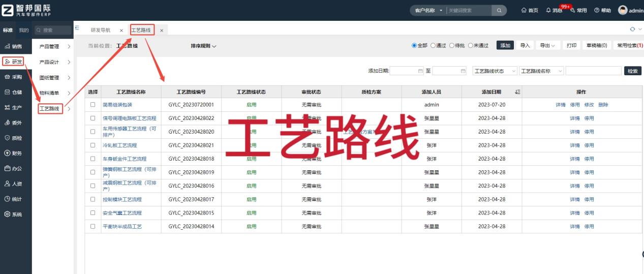Image resolution: width=644 pixels, height=274 pixels.
Task: Open calendar for end date field
Action: tap(463, 71)
